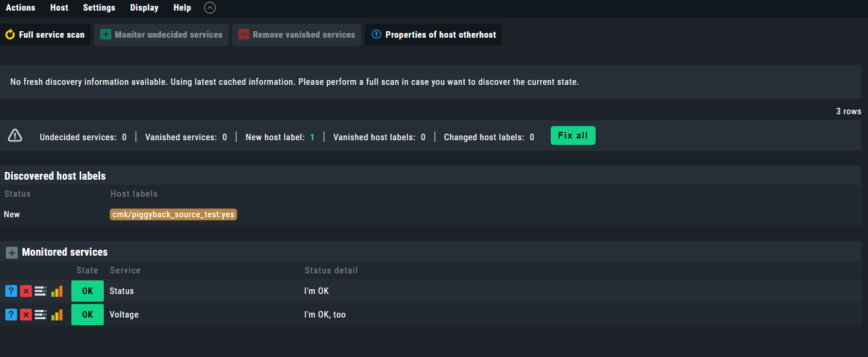
Task: Open check parameters sliders icon for Status
Action: point(41,291)
